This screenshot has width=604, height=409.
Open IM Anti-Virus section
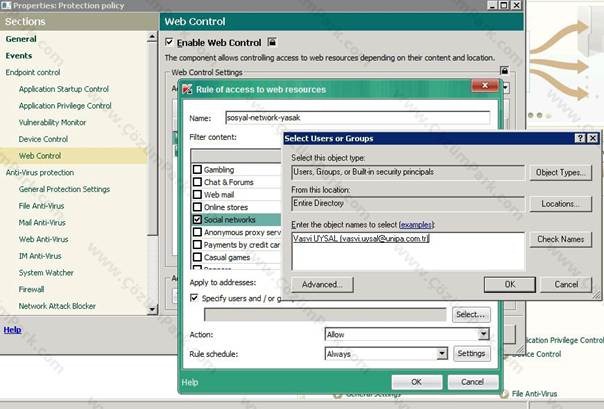(40, 256)
